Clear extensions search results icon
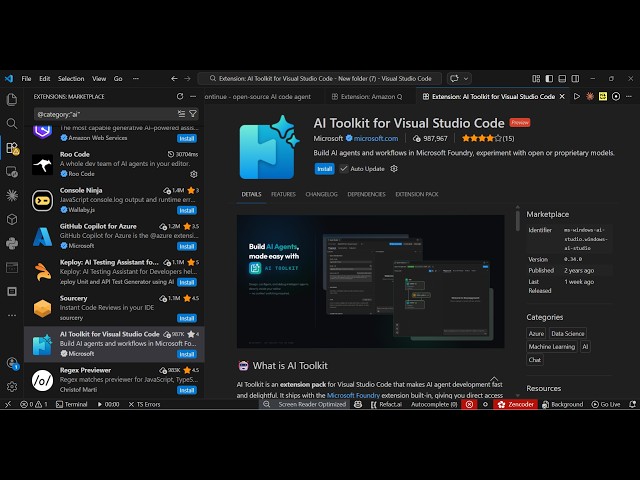 (x=181, y=114)
